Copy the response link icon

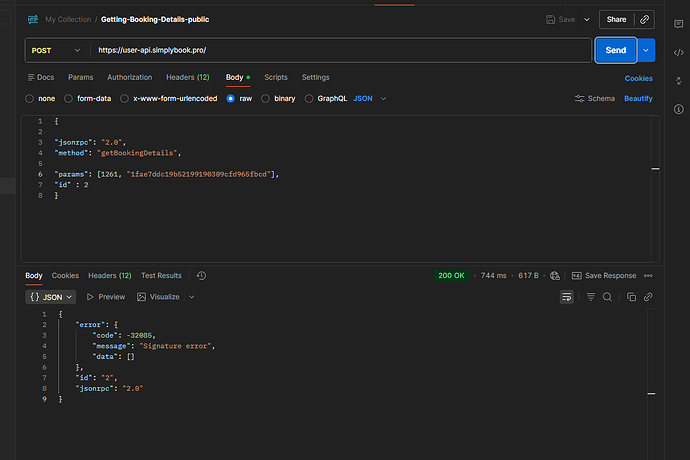pos(648,297)
